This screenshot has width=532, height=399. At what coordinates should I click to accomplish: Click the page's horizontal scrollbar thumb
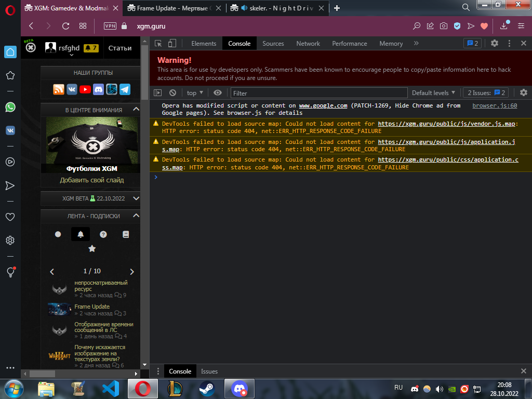tap(42, 374)
